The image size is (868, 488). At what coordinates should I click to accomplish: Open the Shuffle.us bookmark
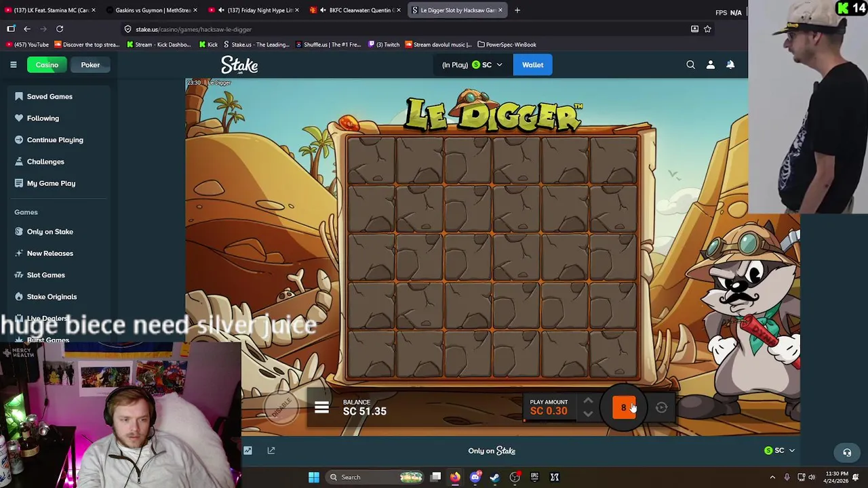coord(328,45)
